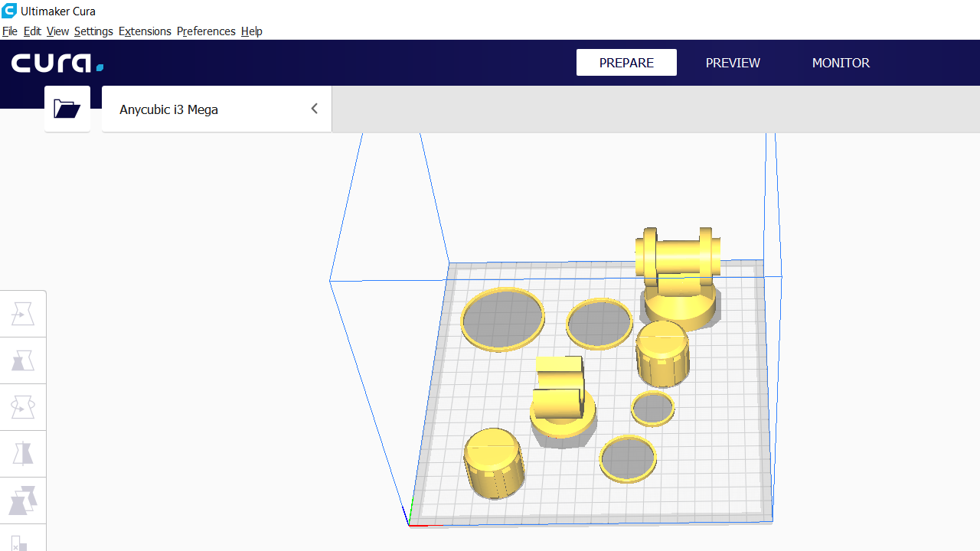Select the Scale tool in left toolbar
Image resolution: width=980 pixels, height=551 pixels.
point(23,360)
